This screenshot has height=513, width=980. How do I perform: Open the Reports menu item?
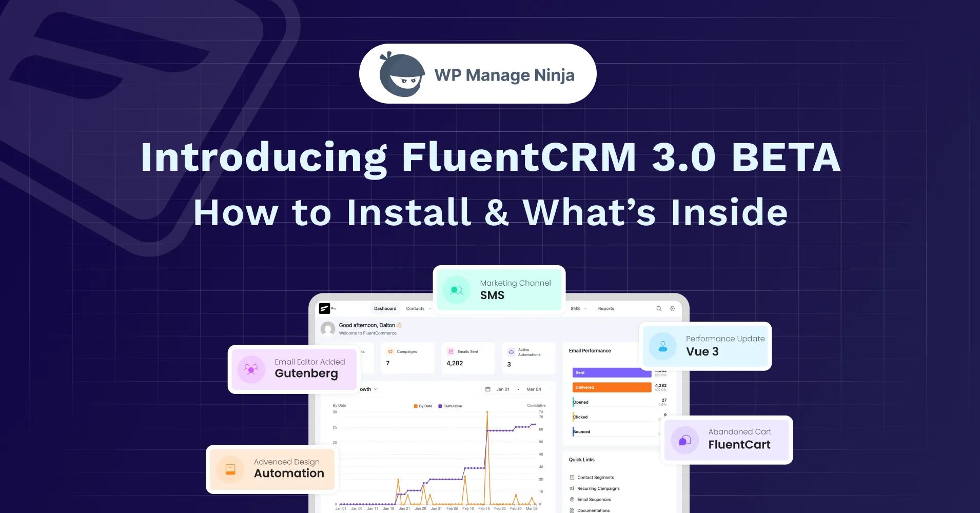[606, 308]
